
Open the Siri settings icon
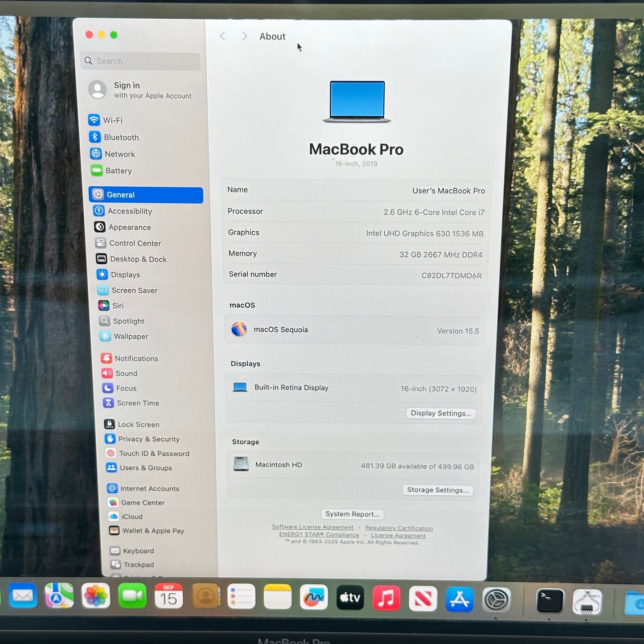pyautogui.click(x=104, y=305)
